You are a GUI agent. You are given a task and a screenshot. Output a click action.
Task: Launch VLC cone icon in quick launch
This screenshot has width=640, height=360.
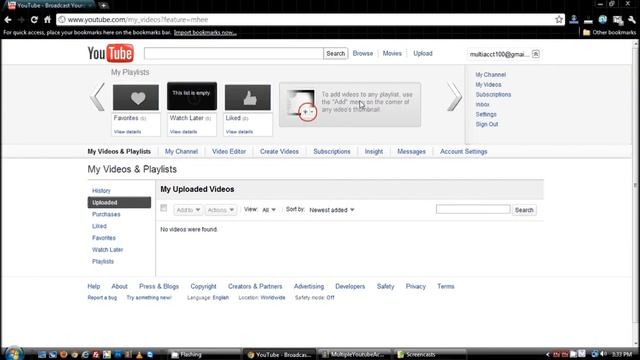139,355
